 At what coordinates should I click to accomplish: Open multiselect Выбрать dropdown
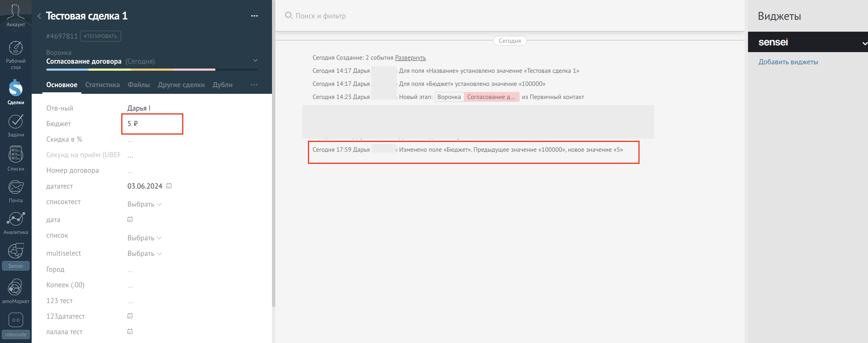tap(144, 253)
